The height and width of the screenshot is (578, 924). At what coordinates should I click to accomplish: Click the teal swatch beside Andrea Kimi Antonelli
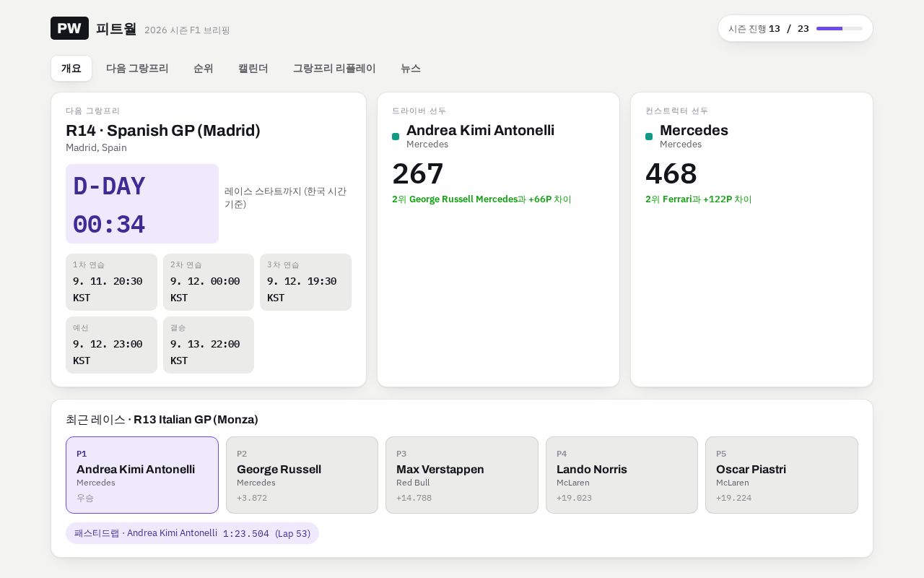(396, 137)
